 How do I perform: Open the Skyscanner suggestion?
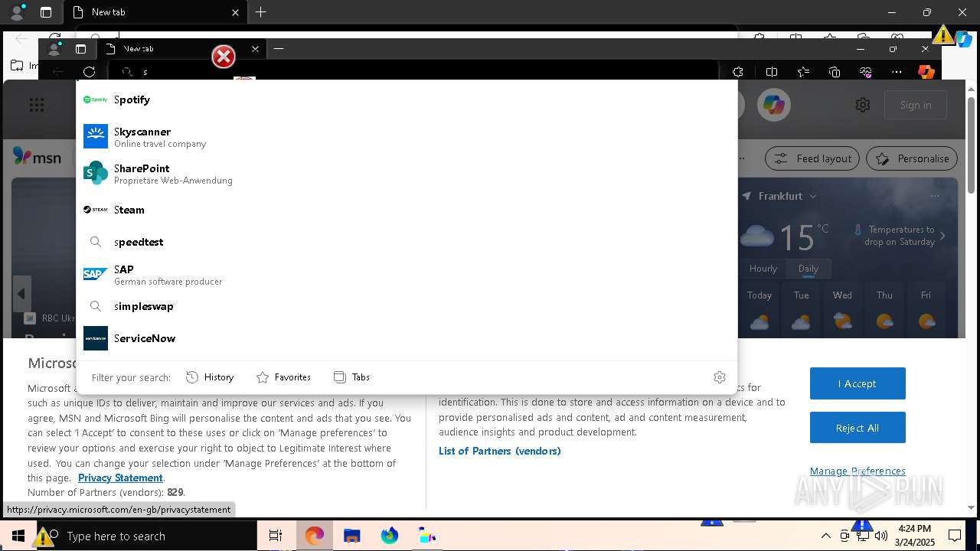(x=407, y=136)
